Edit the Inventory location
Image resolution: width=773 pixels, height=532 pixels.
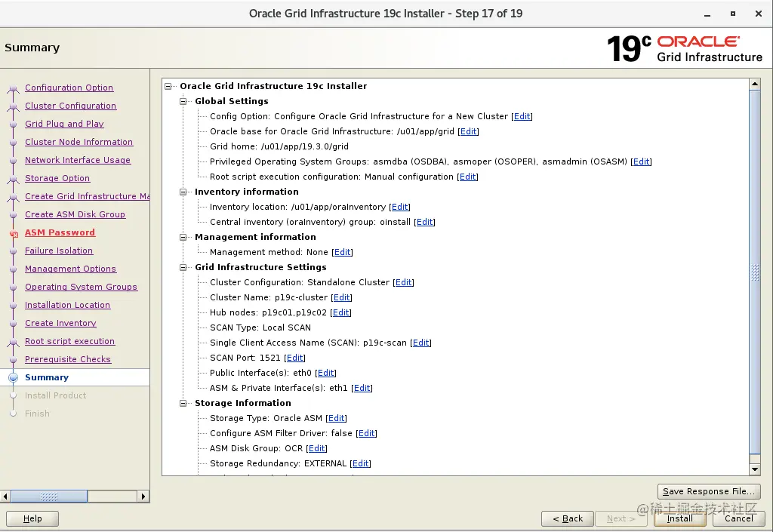point(400,208)
